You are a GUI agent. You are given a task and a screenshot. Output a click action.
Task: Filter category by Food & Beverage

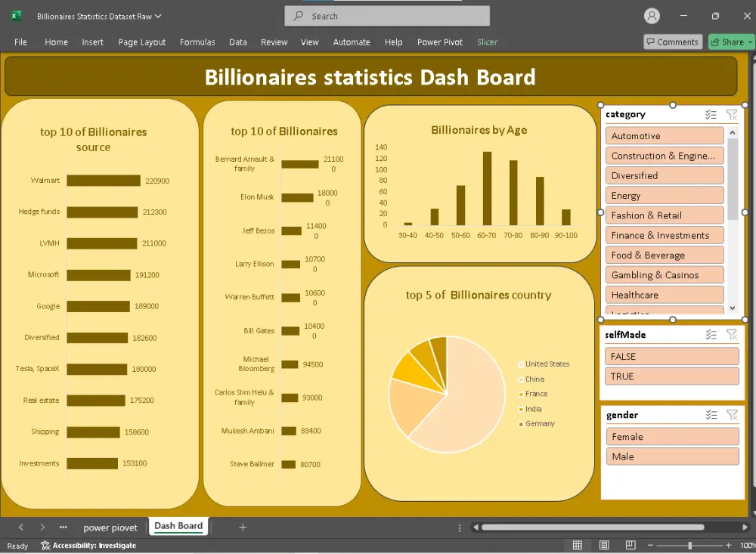(665, 255)
